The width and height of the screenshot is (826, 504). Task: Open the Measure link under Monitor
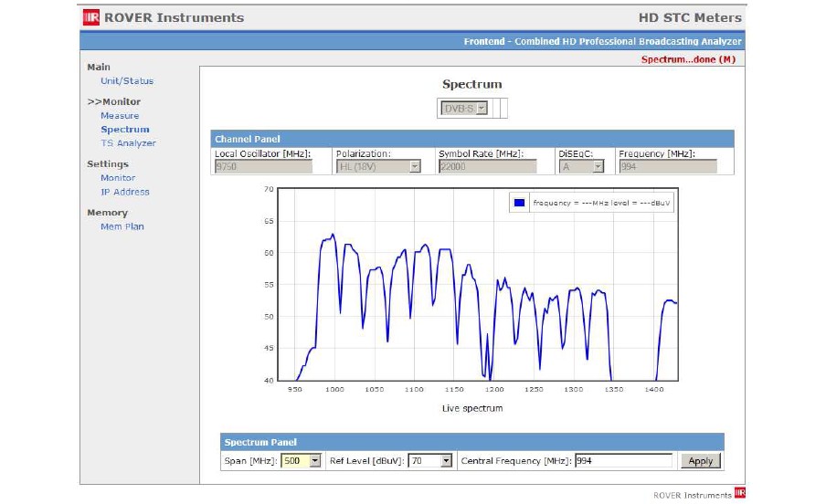pyautogui.click(x=120, y=116)
